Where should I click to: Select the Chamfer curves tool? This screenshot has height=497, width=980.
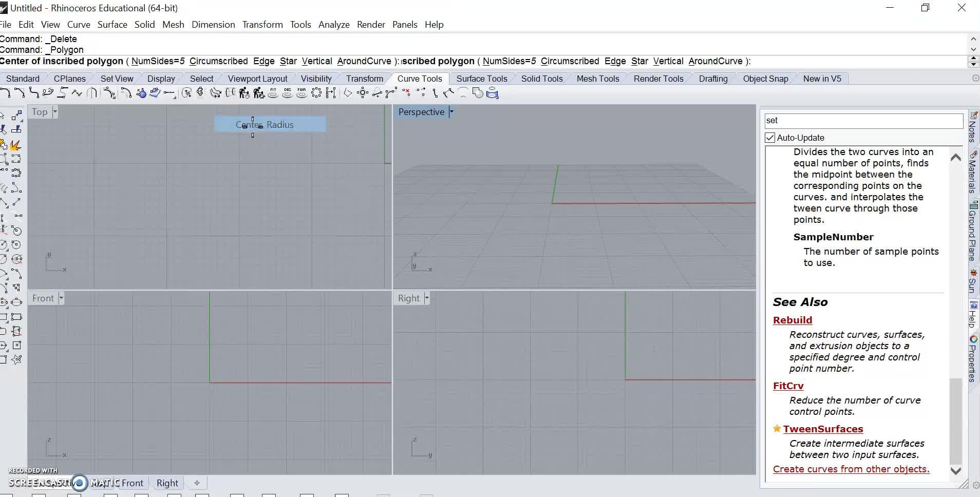20,93
